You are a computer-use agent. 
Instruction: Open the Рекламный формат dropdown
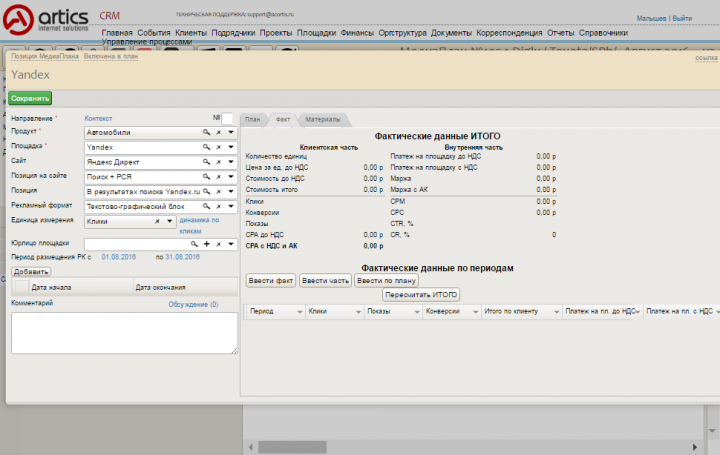click(x=231, y=206)
